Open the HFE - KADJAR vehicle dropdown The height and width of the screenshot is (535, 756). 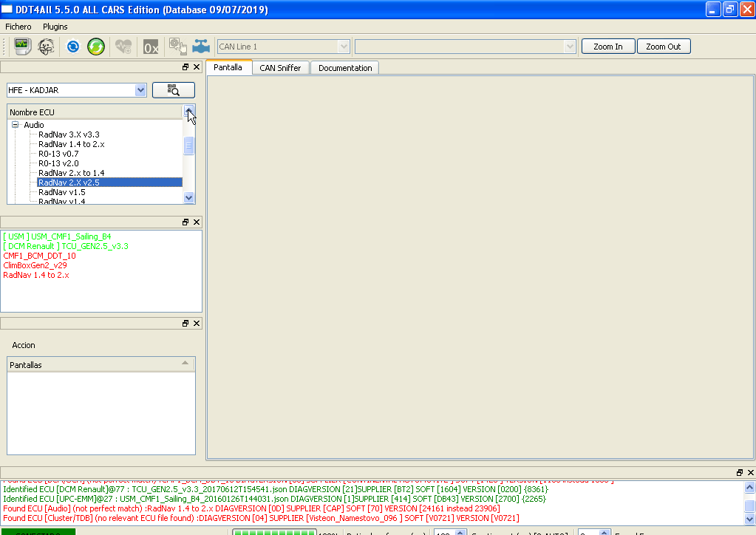point(140,90)
